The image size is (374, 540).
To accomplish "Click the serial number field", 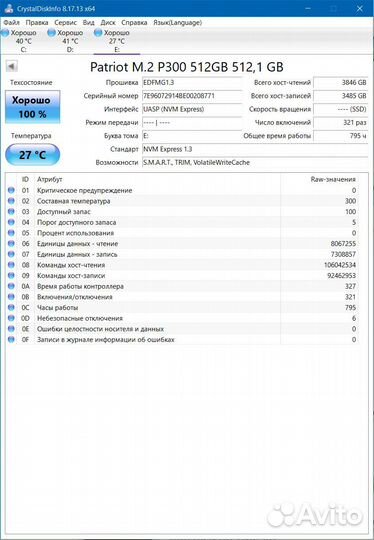I will pyautogui.click(x=192, y=96).
